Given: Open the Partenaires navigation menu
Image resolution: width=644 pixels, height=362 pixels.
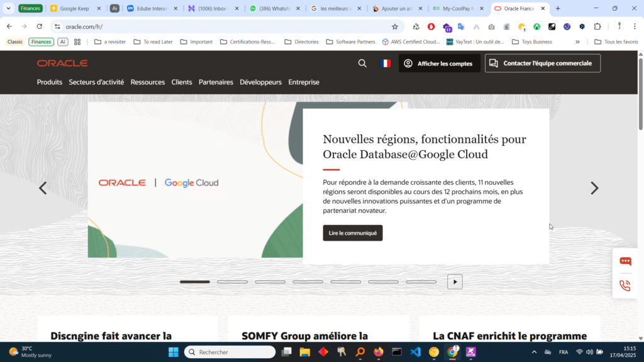Looking at the screenshot, I should (216, 82).
